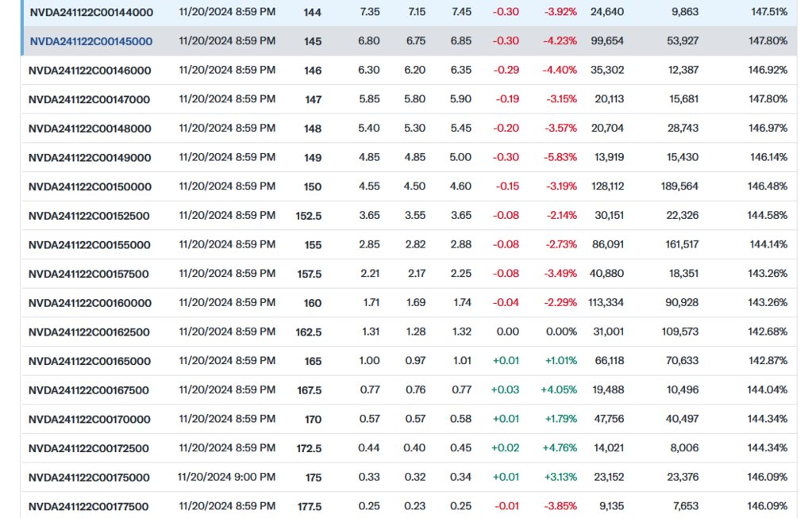Click the percent change +4.76%
Image resolution: width=812 pixels, height=518 pixels.
tap(560, 448)
